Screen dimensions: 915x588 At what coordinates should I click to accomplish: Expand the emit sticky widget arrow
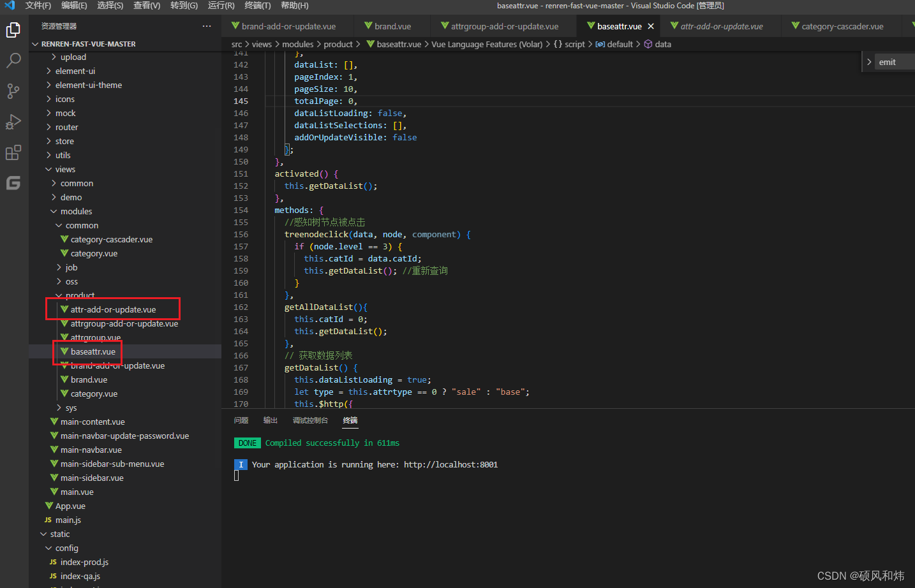[x=869, y=62]
